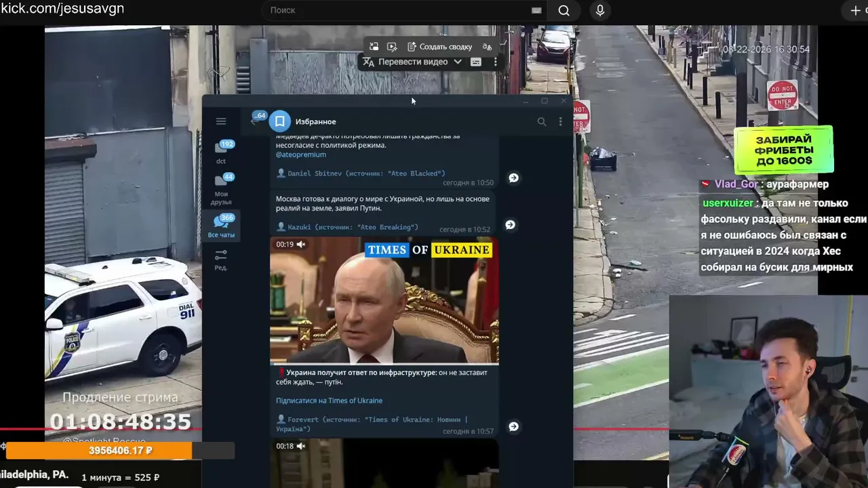Click the Украина получит ответ caption text
This screenshot has height=488, width=868.
click(x=382, y=378)
